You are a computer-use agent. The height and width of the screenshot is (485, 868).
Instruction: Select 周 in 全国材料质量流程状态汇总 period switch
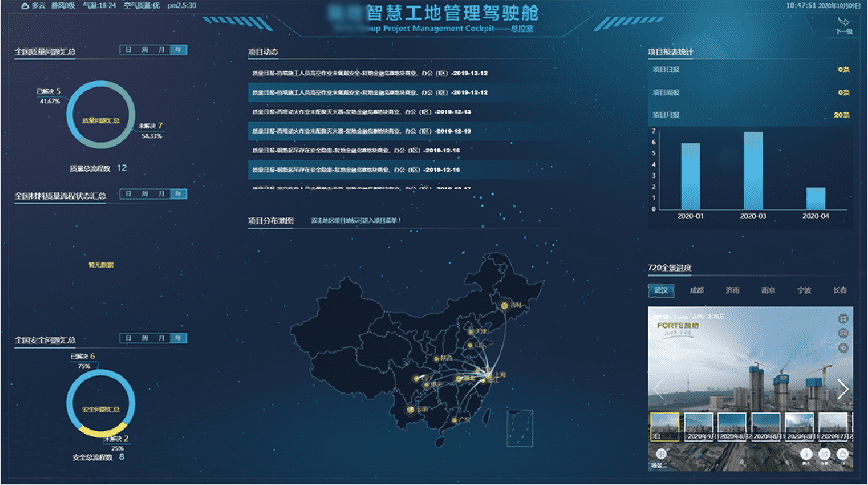point(145,194)
